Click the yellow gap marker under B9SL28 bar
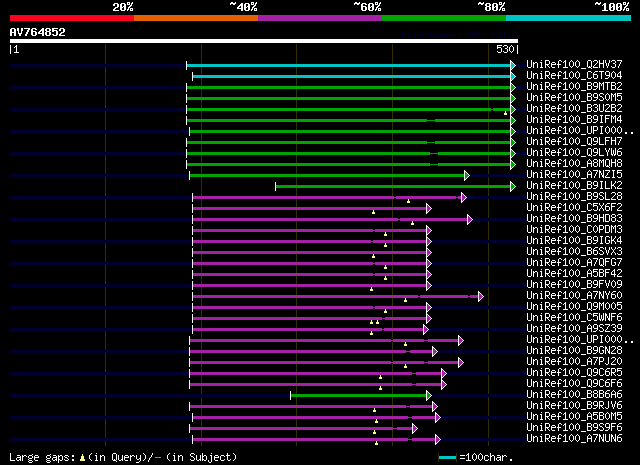 [408, 201]
